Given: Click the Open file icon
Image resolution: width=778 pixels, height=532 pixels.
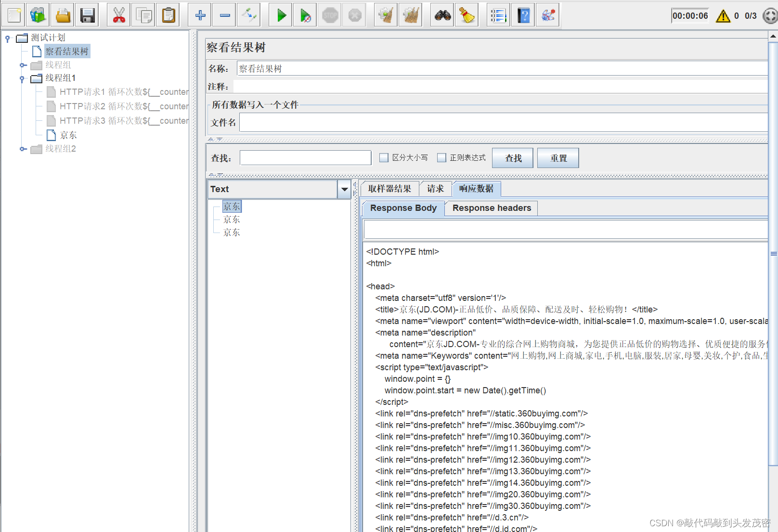Looking at the screenshot, I should click(63, 15).
